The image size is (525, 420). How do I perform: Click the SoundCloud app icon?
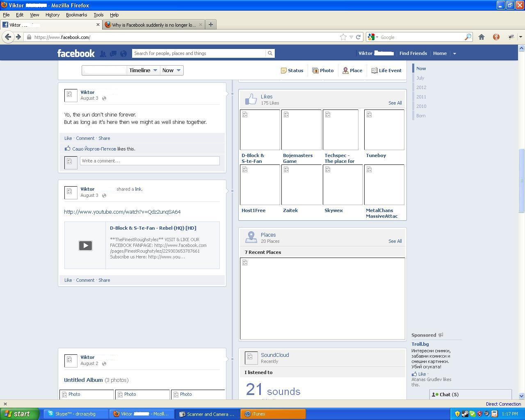coord(251,358)
